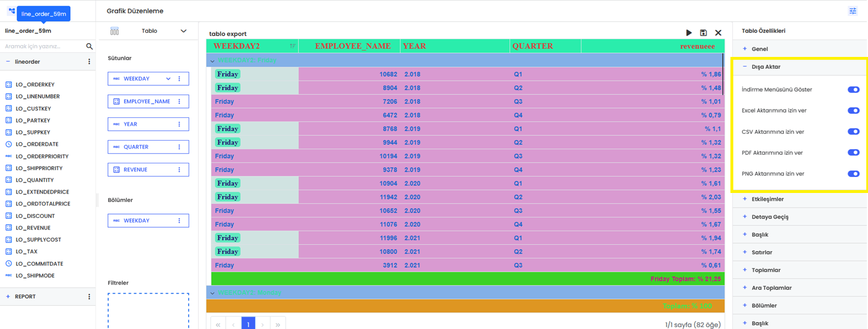868x329 pixels.
Task: Select the LO_ORDERDATE field in list
Action: coord(36,144)
